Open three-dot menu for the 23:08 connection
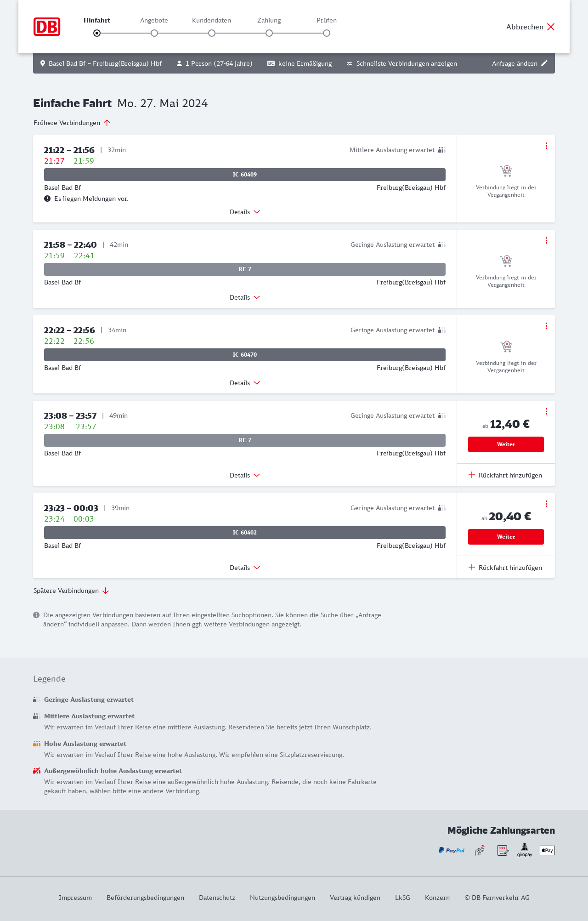 pos(546,411)
